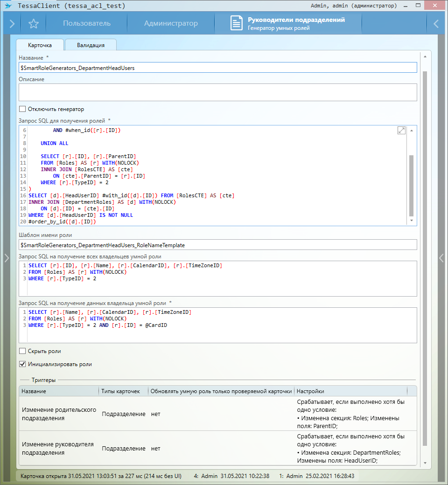
Task: Click the 'Шаблон имени роли' input field
Action: (x=217, y=245)
